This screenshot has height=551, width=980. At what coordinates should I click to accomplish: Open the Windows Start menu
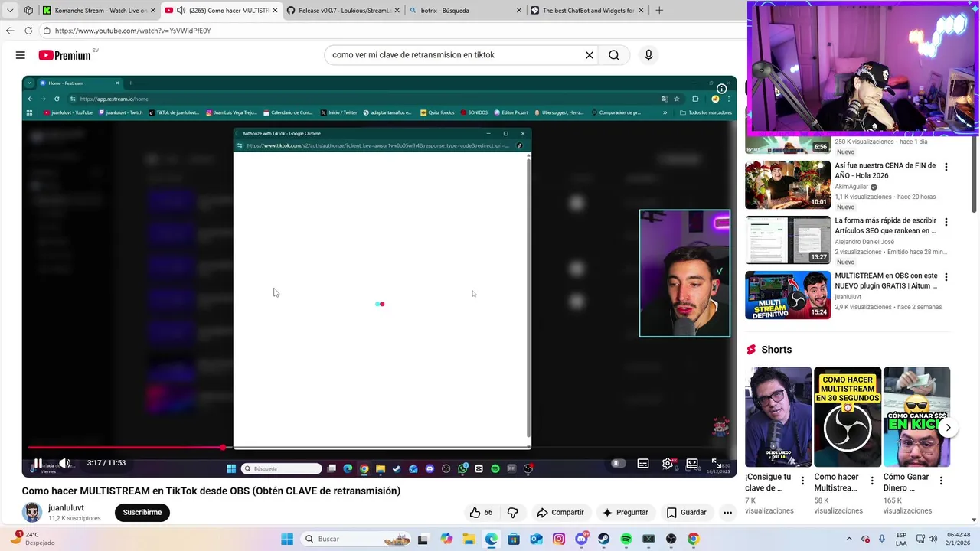(287, 539)
